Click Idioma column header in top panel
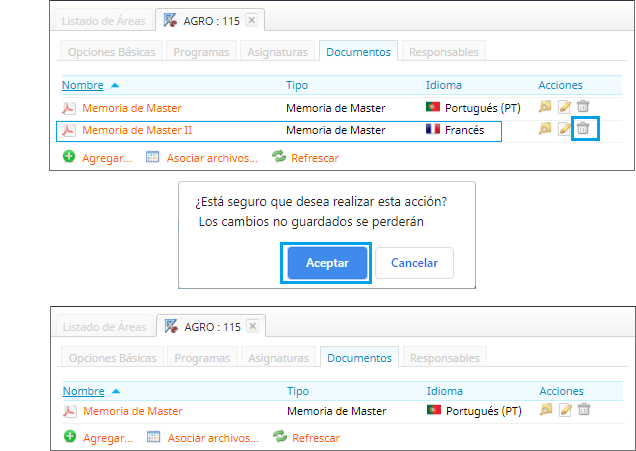 click(x=444, y=85)
